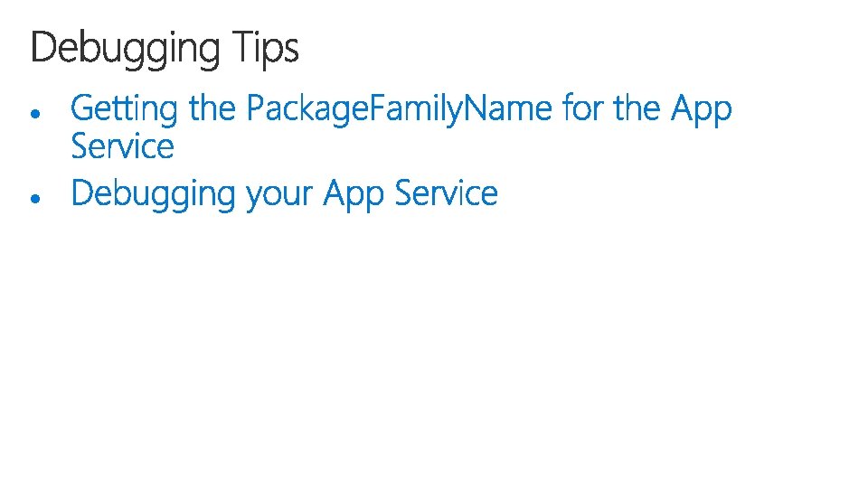This screenshot has width=868, height=488.
Task: Click the bullet before Getting the PackageFamilyName
Action: point(36,114)
